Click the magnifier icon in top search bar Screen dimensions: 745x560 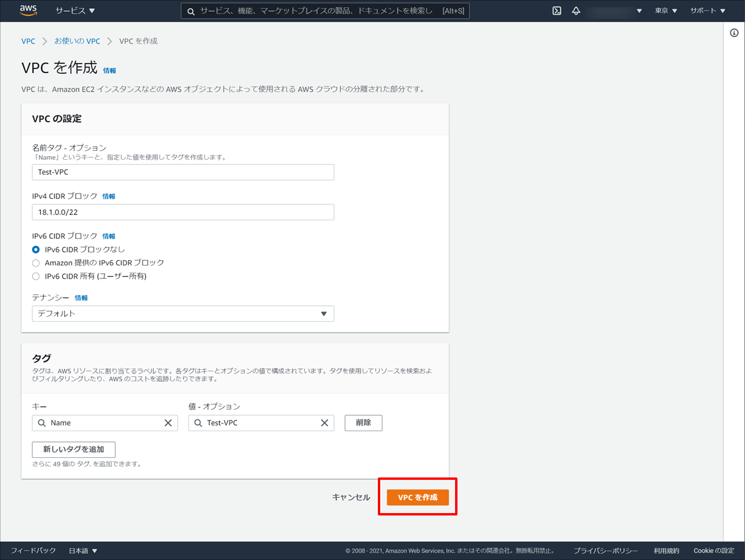[x=191, y=11]
